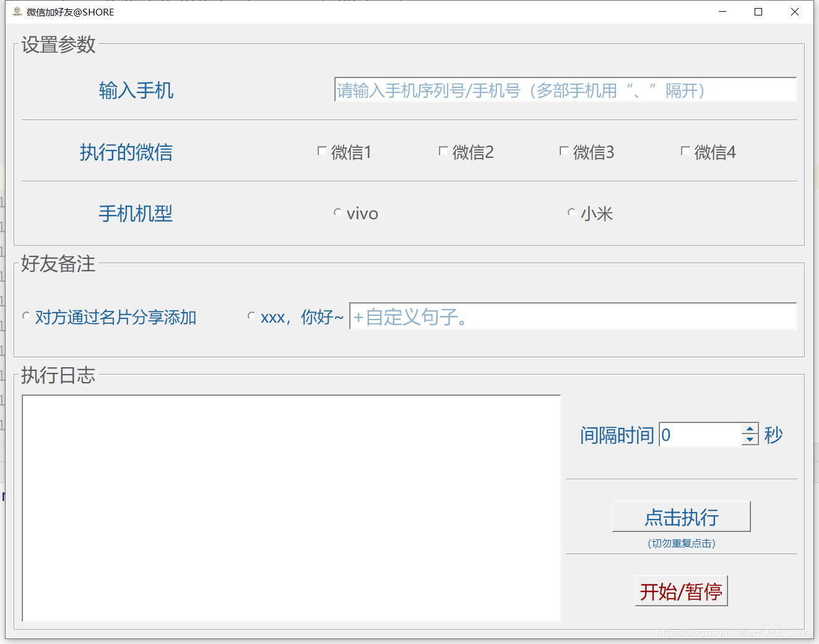This screenshot has height=644, width=819.
Task: Click the 设置参数 group title
Action: [x=58, y=45]
